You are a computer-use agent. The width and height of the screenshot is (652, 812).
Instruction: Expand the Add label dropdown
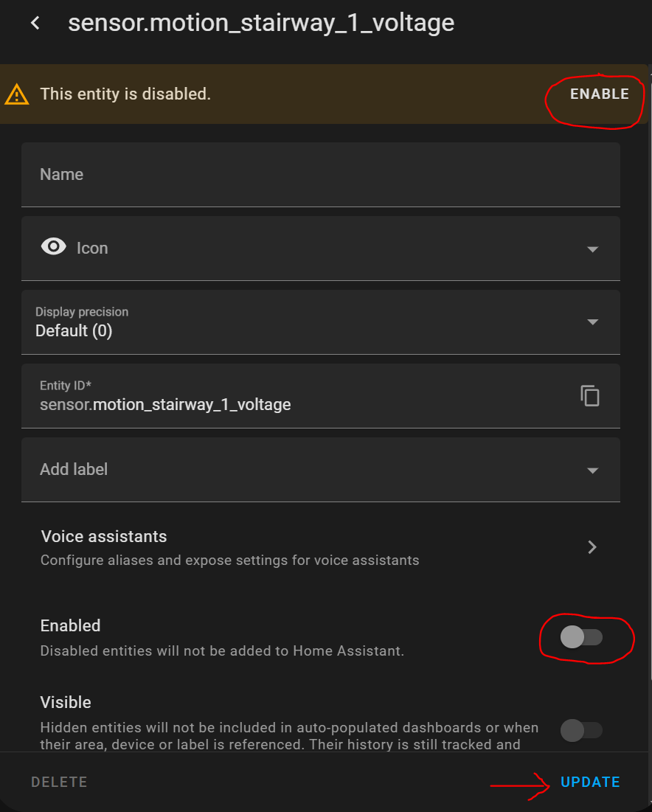[x=592, y=471]
